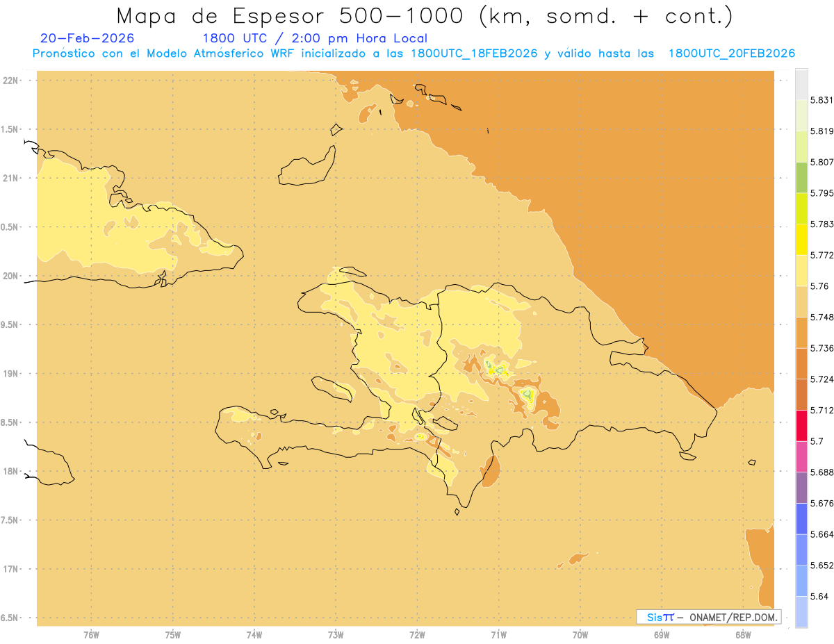The image size is (834, 644).
Task: Click the 'SisPI - ONAMET/REP.DOM.' credit box
Action: pos(708,616)
